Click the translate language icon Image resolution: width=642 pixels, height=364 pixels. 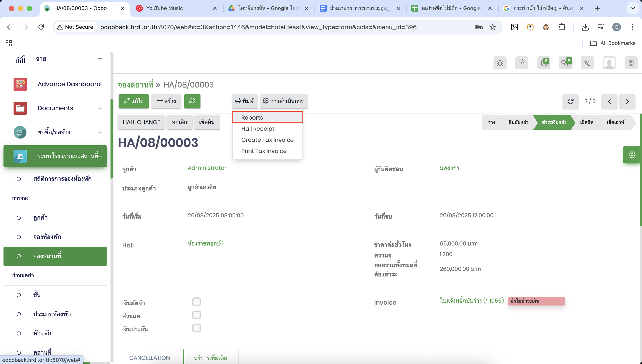point(587,63)
